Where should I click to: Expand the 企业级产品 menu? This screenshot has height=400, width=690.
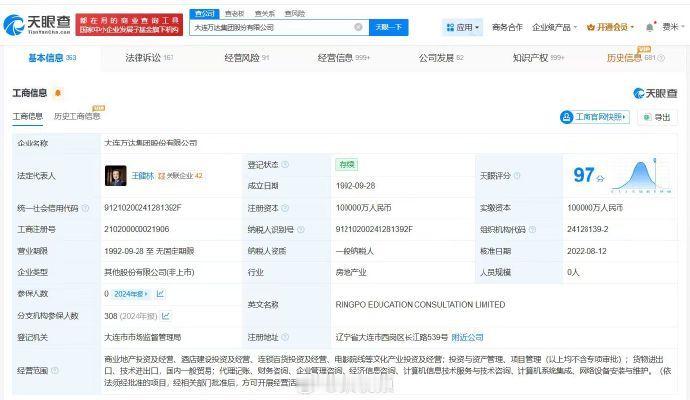[554, 27]
